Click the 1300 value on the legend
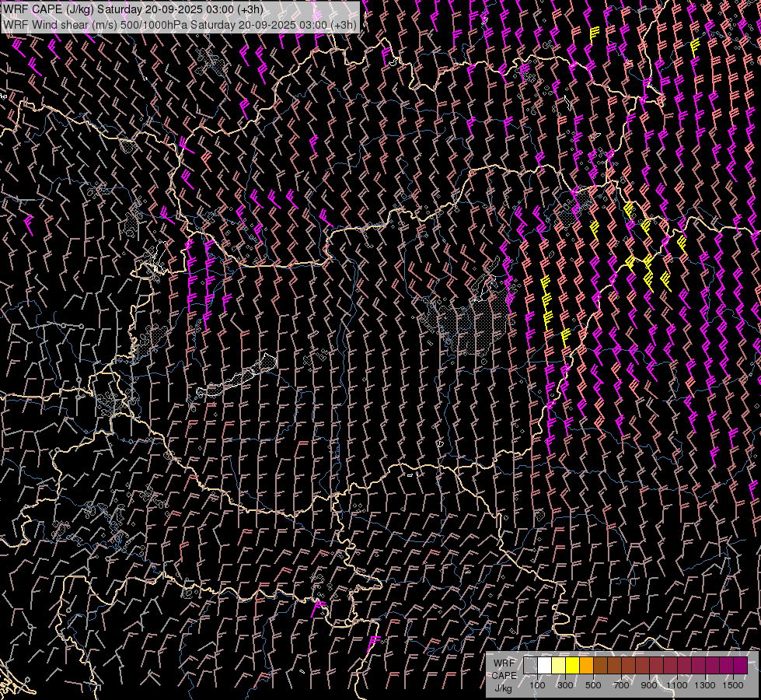 [x=705, y=685]
